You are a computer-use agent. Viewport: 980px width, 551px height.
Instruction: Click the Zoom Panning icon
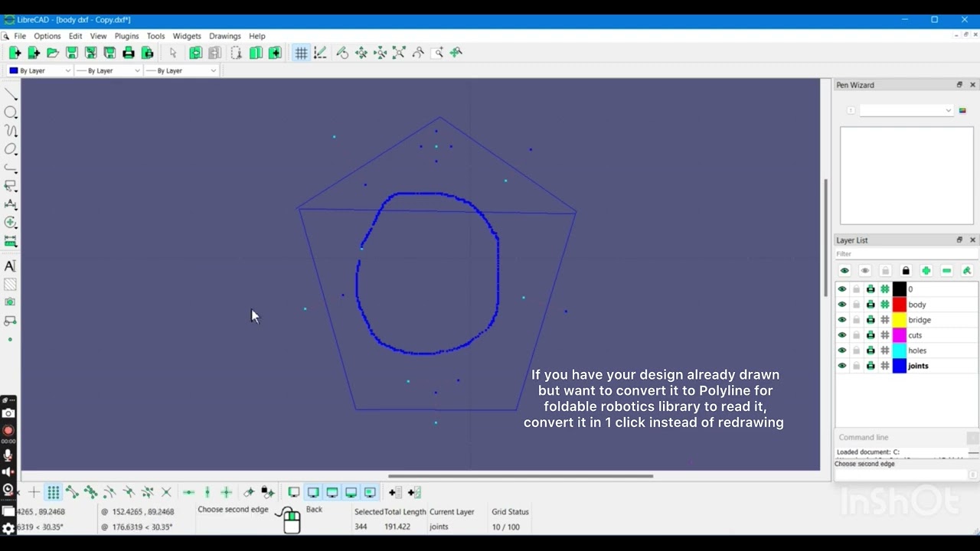[x=456, y=53]
